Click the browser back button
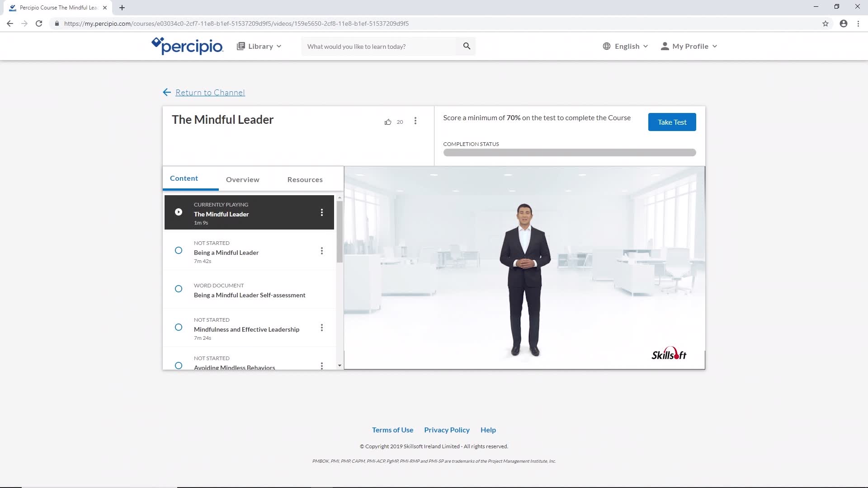The width and height of the screenshot is (868, 488). click(x=10, y=23)
